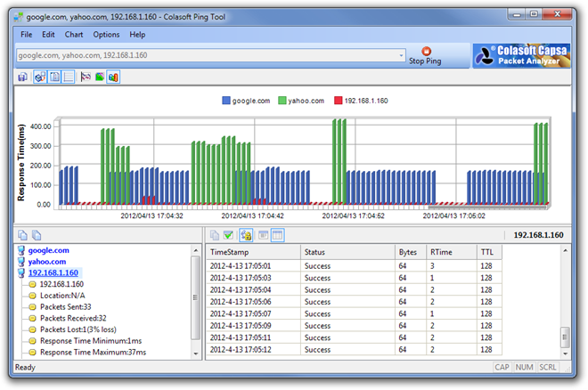Image resolution: width=588 pixels, height=390 pixels.
Task: Click the app icon in the title bar
Action: point(19,17)
